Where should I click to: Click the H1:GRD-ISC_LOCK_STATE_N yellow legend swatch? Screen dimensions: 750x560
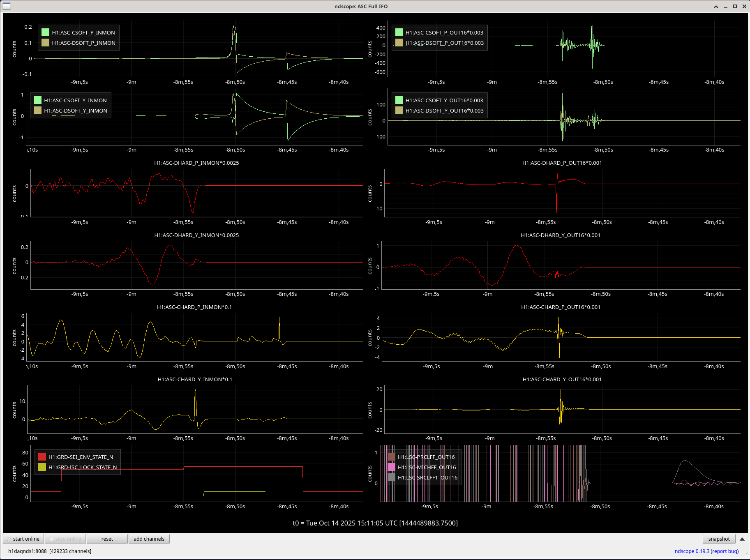point(42,467)
